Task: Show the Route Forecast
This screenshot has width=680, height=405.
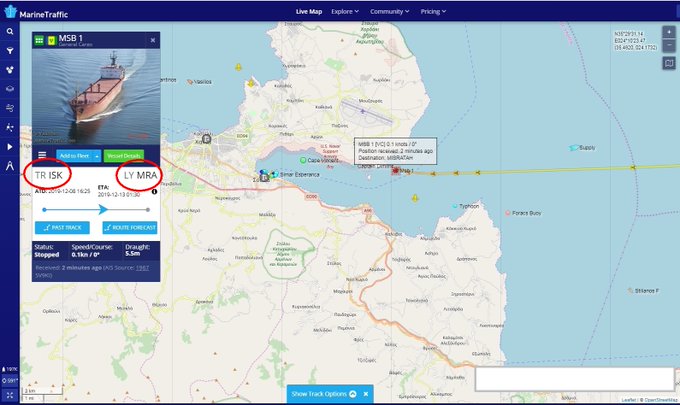Action: (x=130, y=228)
